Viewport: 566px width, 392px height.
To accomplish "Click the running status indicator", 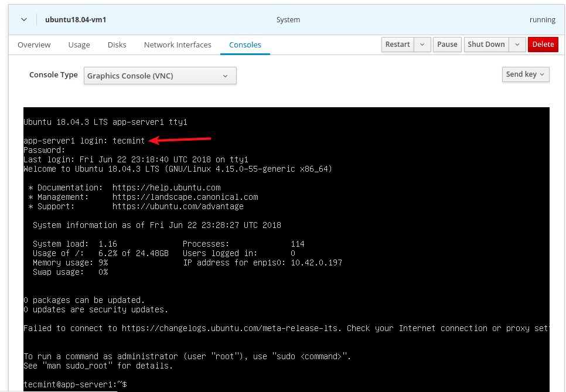I will tap(543, 19).
